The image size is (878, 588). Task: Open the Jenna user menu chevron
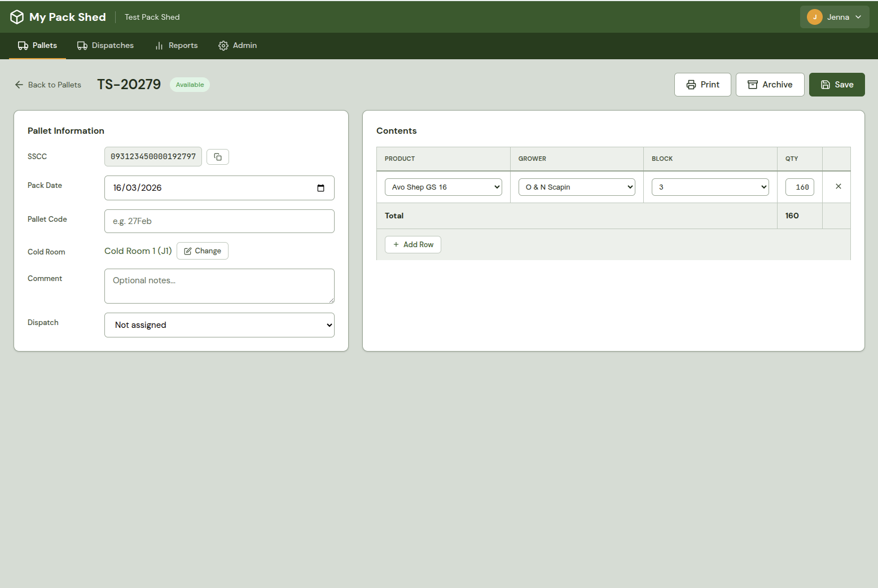(858, 17)
